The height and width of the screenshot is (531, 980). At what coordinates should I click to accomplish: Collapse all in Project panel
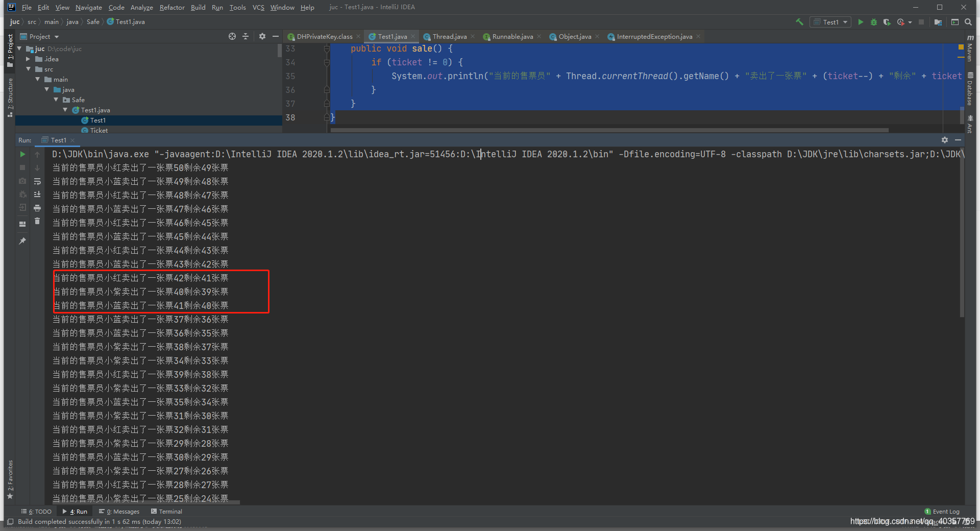coord(246,36)
